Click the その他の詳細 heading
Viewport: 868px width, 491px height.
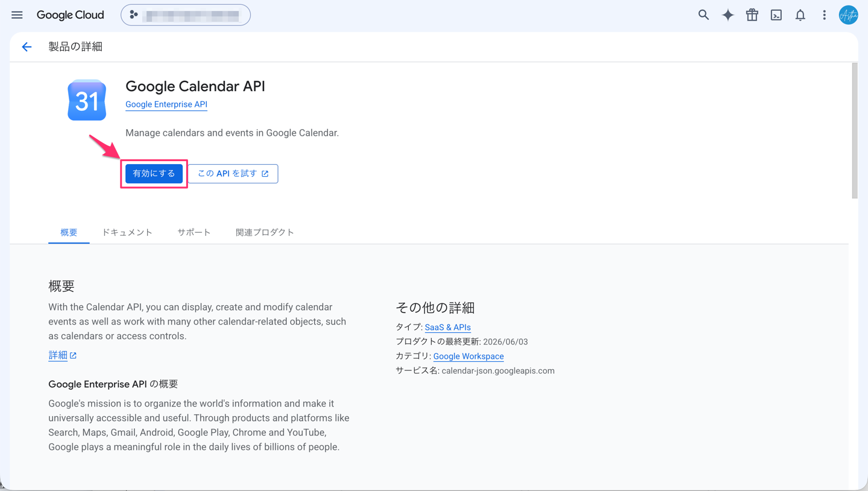pos(435,308)
